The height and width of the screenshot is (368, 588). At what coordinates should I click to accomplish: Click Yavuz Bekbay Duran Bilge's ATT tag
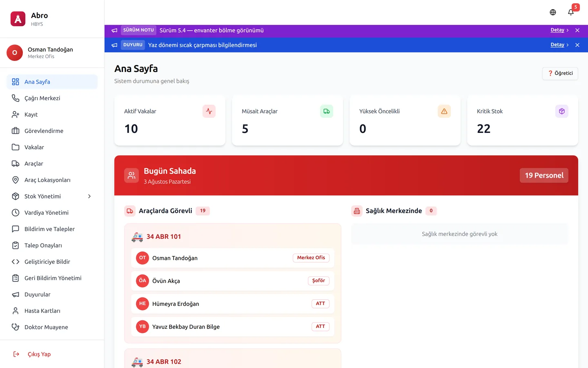tap(321, 326)
